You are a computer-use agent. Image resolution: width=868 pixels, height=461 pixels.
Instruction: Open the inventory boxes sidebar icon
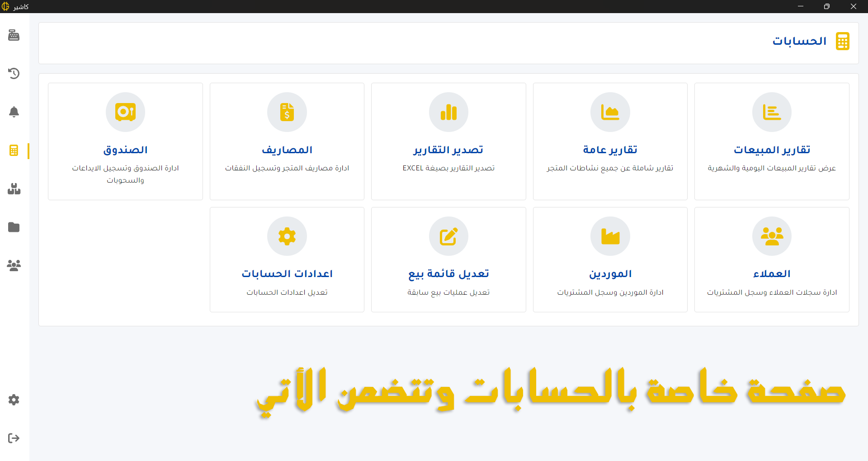click(x=14, y=189)
